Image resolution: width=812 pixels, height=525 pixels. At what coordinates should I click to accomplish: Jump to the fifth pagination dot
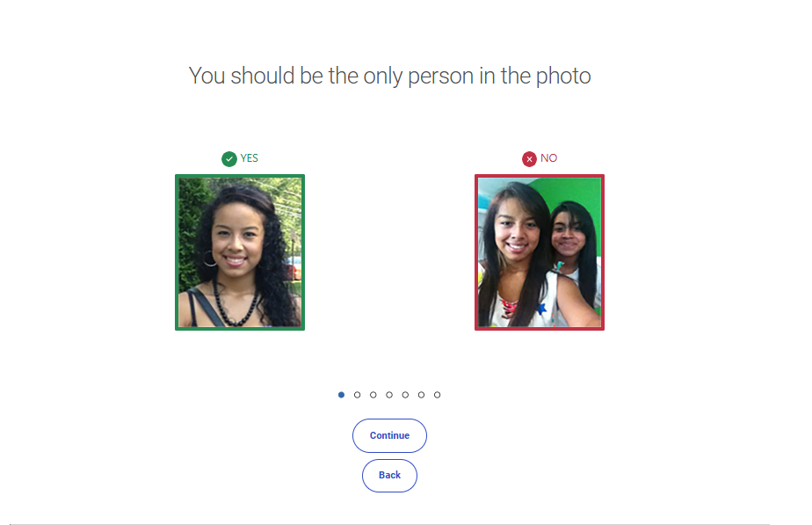pos(405,395)
